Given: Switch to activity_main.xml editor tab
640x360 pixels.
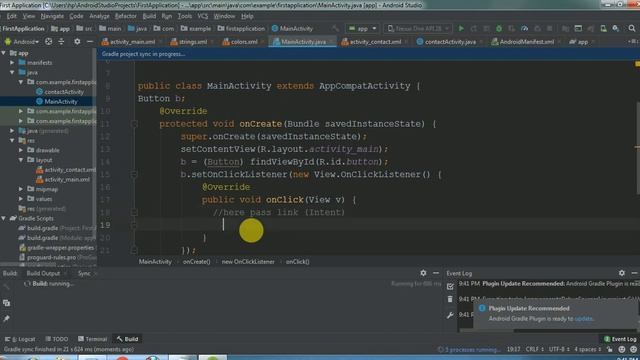Looking at the screenshot, I should point(132,42).
